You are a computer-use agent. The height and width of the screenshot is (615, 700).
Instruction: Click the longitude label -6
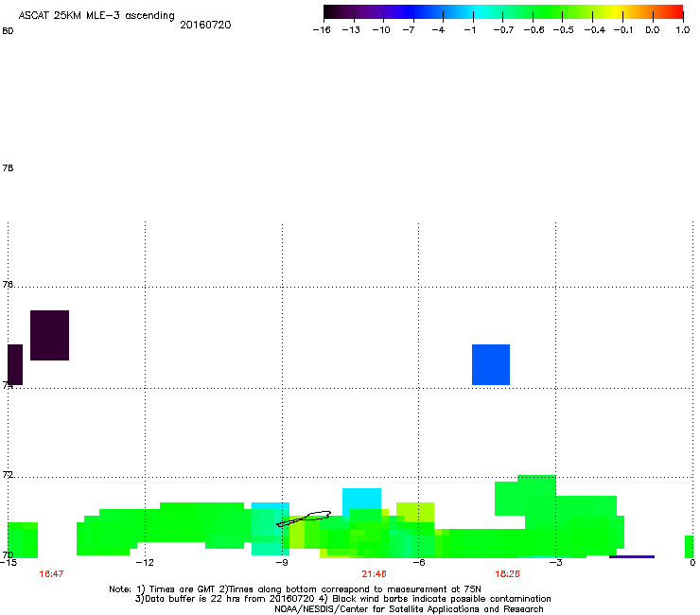418,563
